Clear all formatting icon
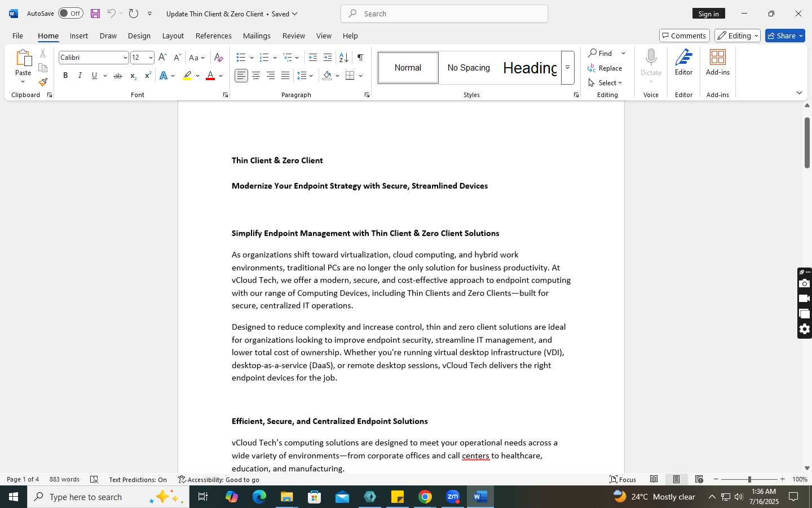 219,58
